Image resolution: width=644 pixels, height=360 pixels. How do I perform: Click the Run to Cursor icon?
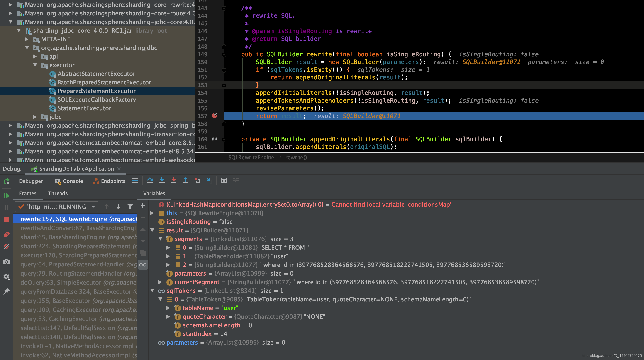point(209,180)
